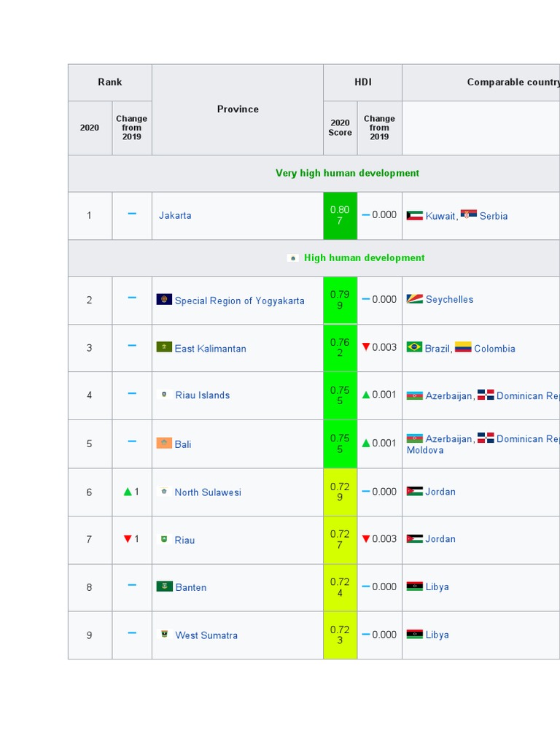Click the East Kalimantan province flag
Screen dimensions: 560x747
[164, 347]
